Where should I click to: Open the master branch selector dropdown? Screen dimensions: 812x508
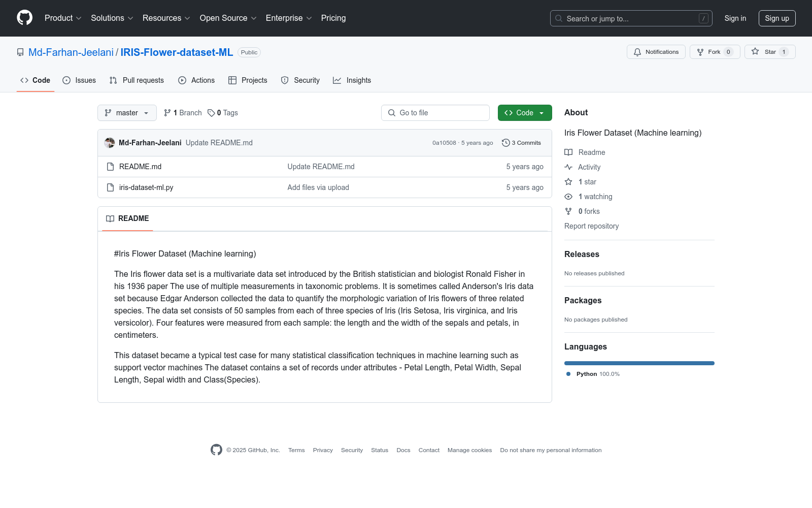(x=127, y=113)
